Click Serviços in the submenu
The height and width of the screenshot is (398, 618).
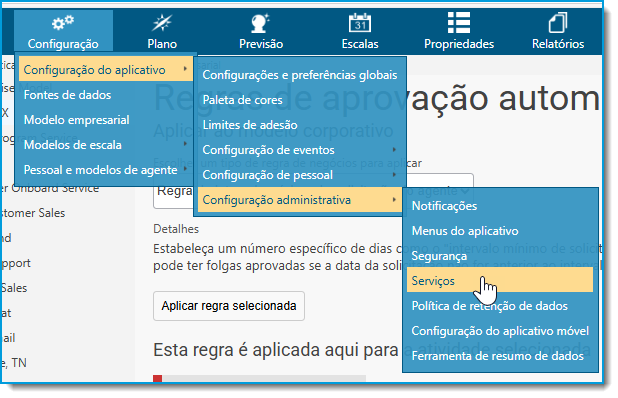tap(500, 281)
